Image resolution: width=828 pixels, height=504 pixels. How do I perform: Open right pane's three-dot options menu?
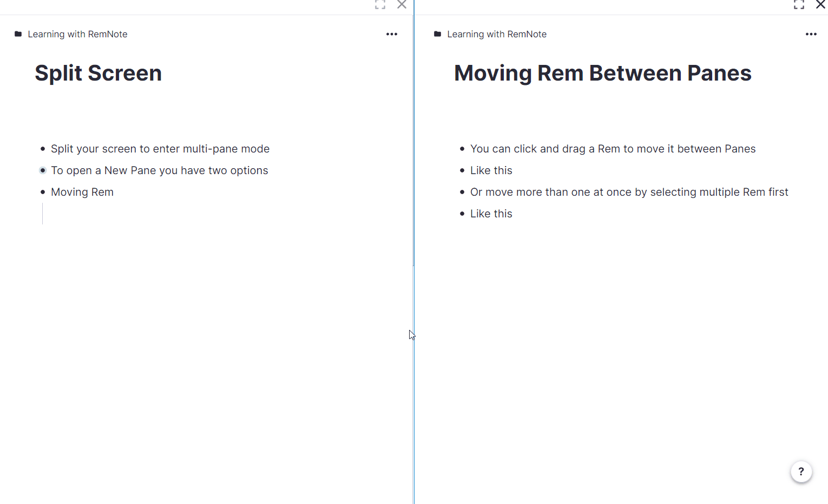tap(811, 34)
